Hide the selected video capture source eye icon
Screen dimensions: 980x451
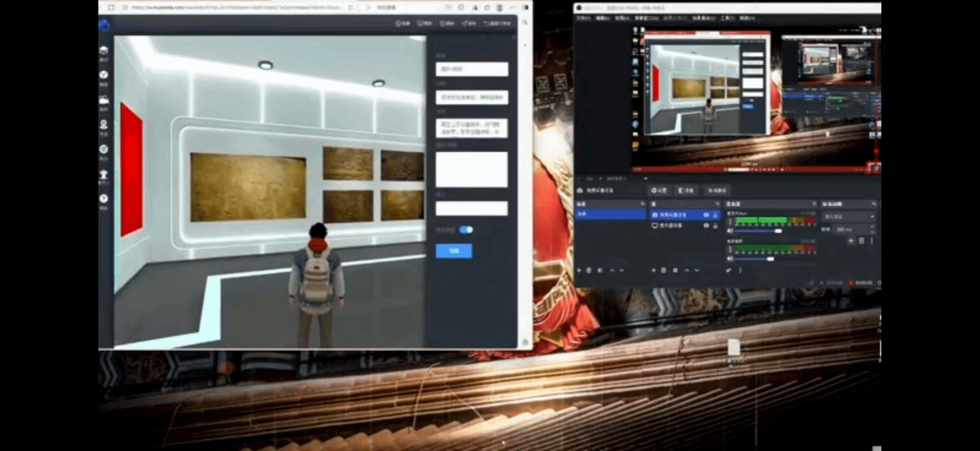tap(706, 215)
